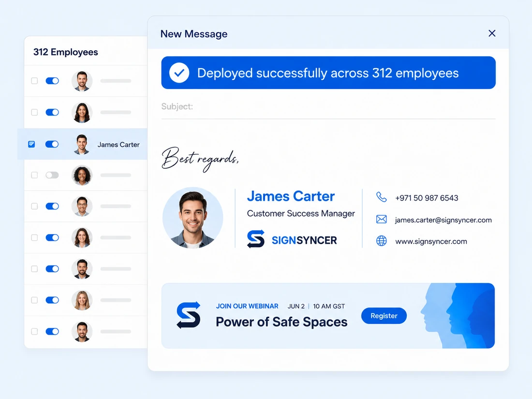
Task: Click the phone number +971 50 987 6543
Action: pos(427,198)
